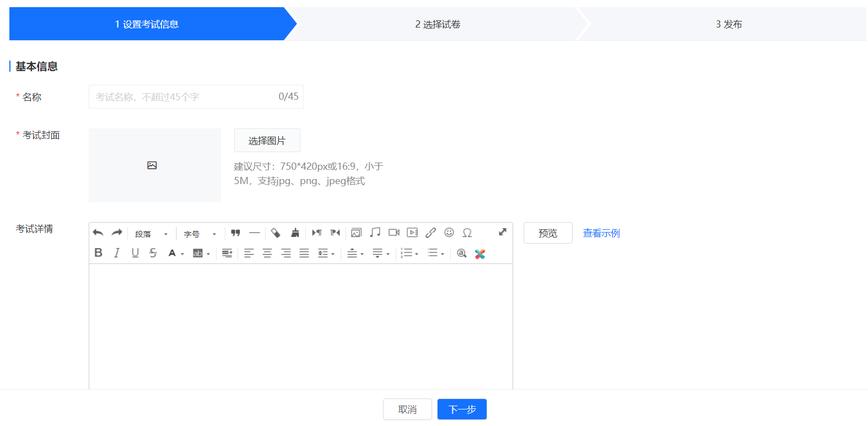This screenshot has width=868, height=426.
Task: Insert a hyperlink with the chain icon
Action: click(x=431, y=233)
